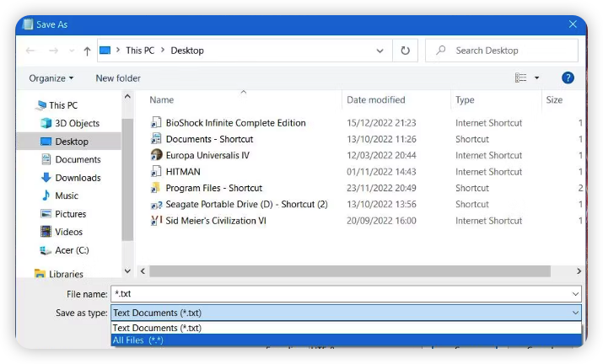The width and height of the screenshot is (603, 364).
Task: Click the Music note icon
Action: point(46,195)
